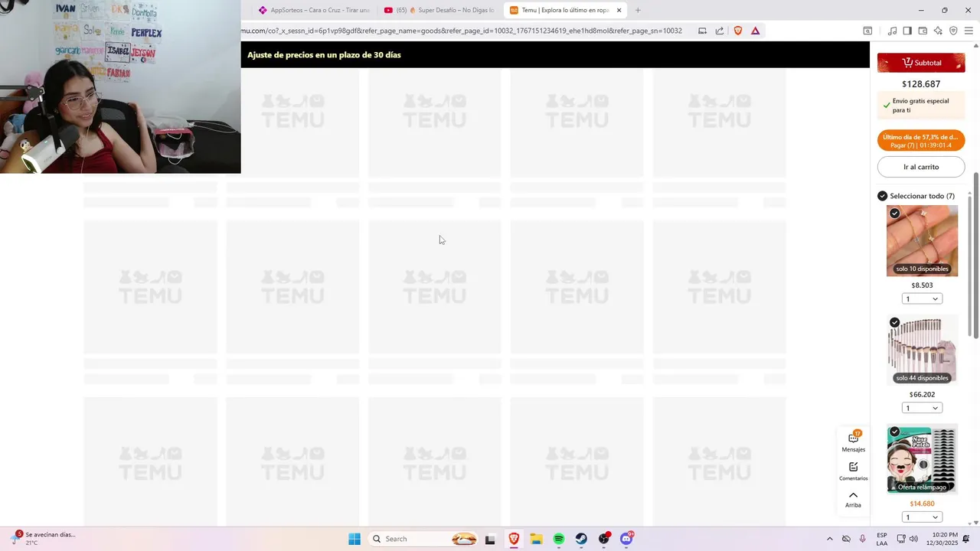The width and height of the screenshot is (980, 551).
Task: Open quantity dropdown under $8.503
Action: click(922, 298)
